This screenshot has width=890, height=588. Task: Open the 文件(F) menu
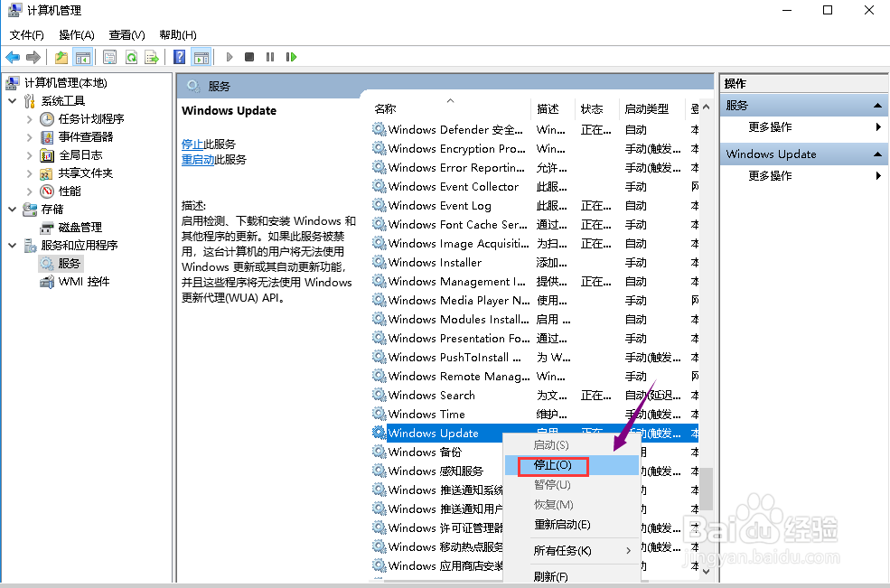27,35
